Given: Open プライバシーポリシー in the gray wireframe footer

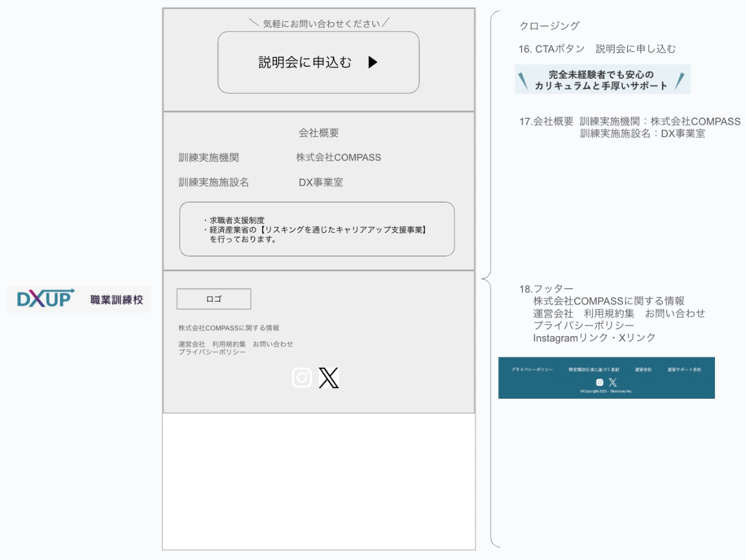Looking at the screenshot, I should (212, 352).
